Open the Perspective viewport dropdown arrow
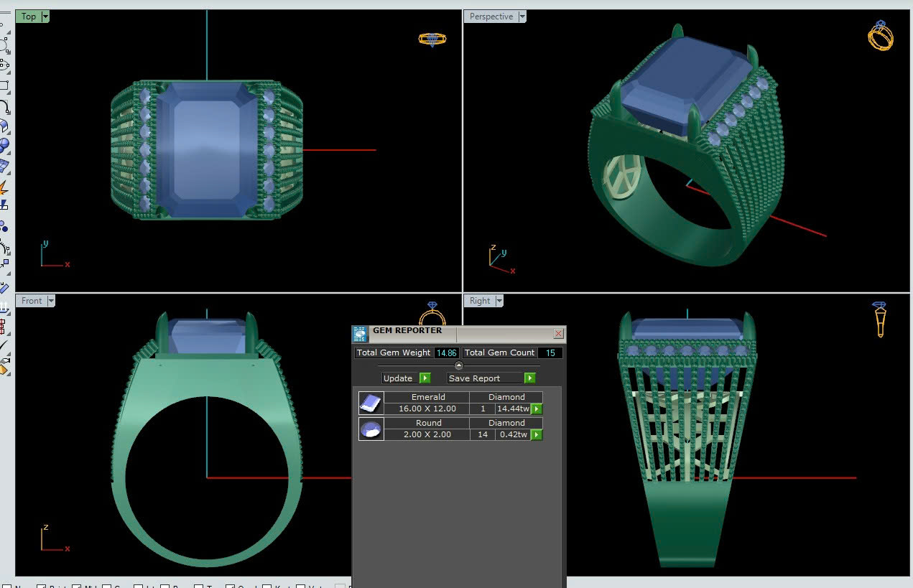 [522, 17]
